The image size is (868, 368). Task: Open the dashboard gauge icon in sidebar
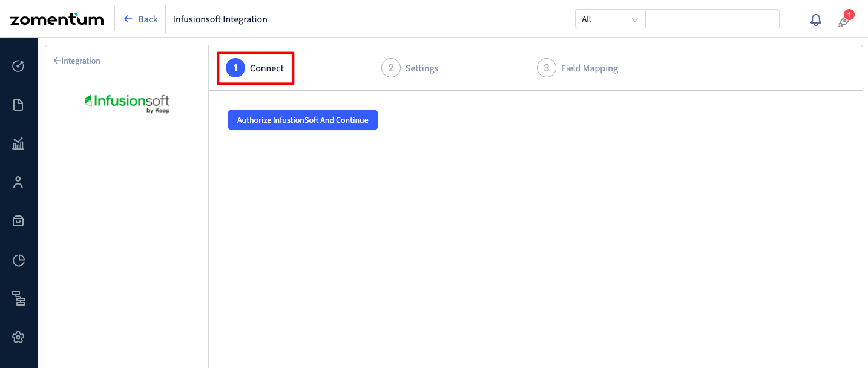[x=18, y=66]
